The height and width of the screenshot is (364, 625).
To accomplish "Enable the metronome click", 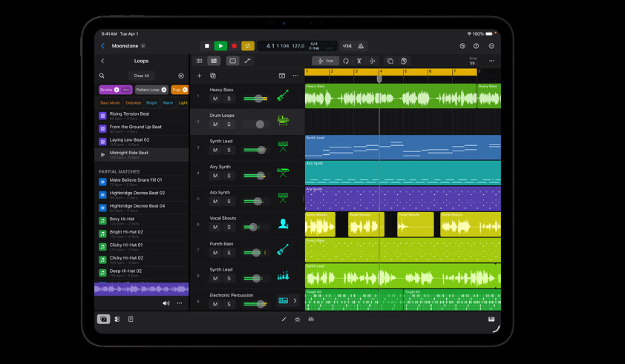I will tap(361, 46).
